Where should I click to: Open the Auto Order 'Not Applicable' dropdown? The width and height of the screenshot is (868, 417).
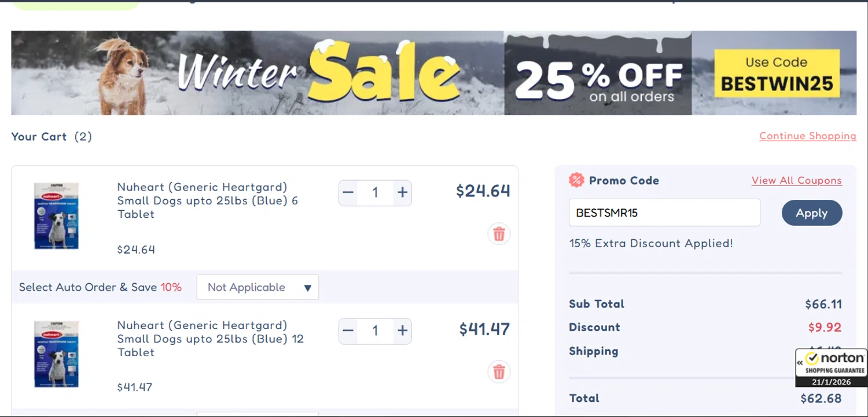[258, 287]
